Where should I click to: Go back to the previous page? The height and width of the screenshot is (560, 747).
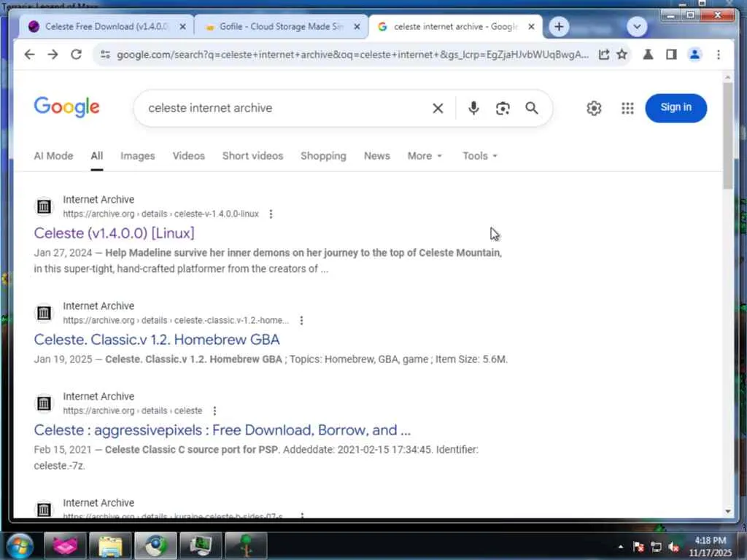coord(29,55)
